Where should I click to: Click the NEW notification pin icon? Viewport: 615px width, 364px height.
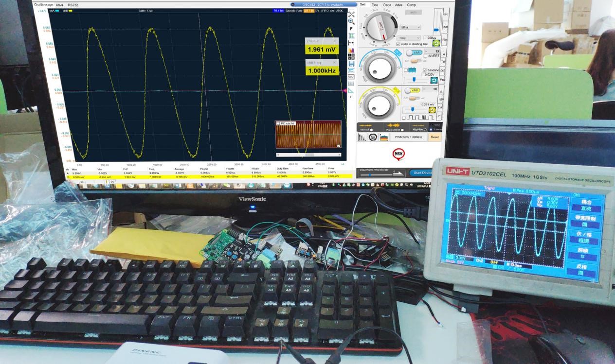coord(398,154)
